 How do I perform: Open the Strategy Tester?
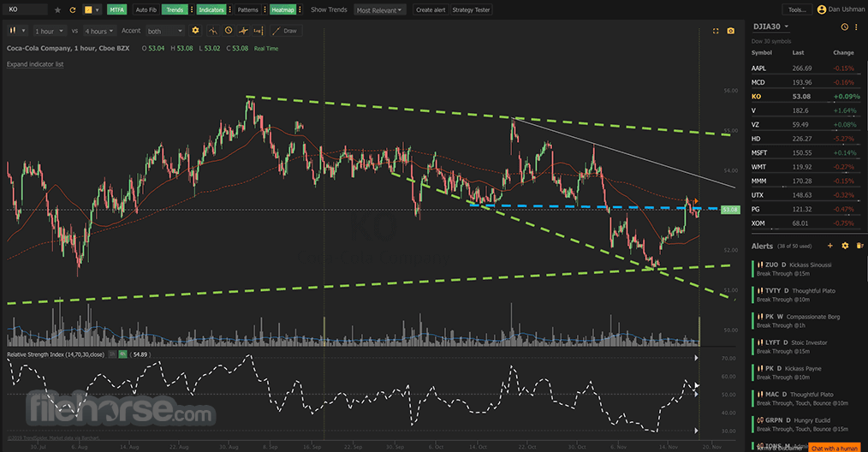471,10
